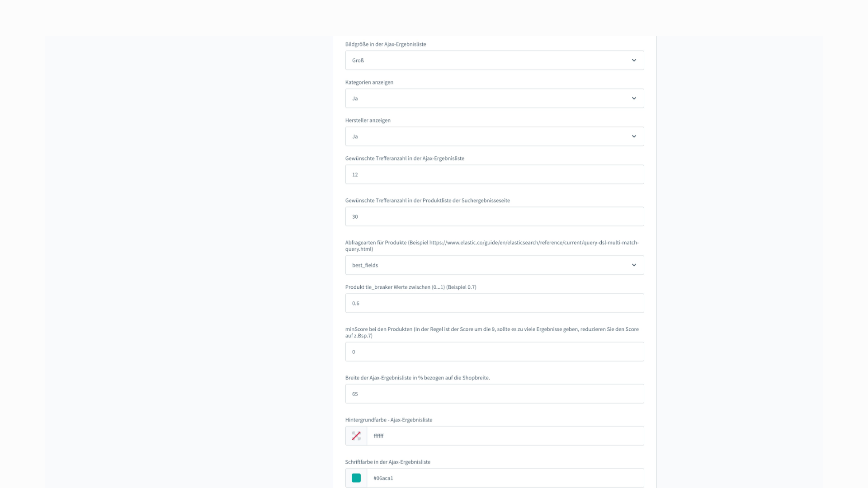This screenshot has height=488, width=868.
Task: Click Ajax Trefferanzahl field containing 12
Action: point(494,174)
